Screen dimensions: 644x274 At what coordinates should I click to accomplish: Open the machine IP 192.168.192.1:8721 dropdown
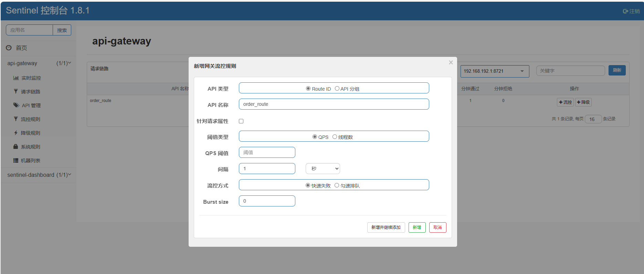(x=494, y=71)
